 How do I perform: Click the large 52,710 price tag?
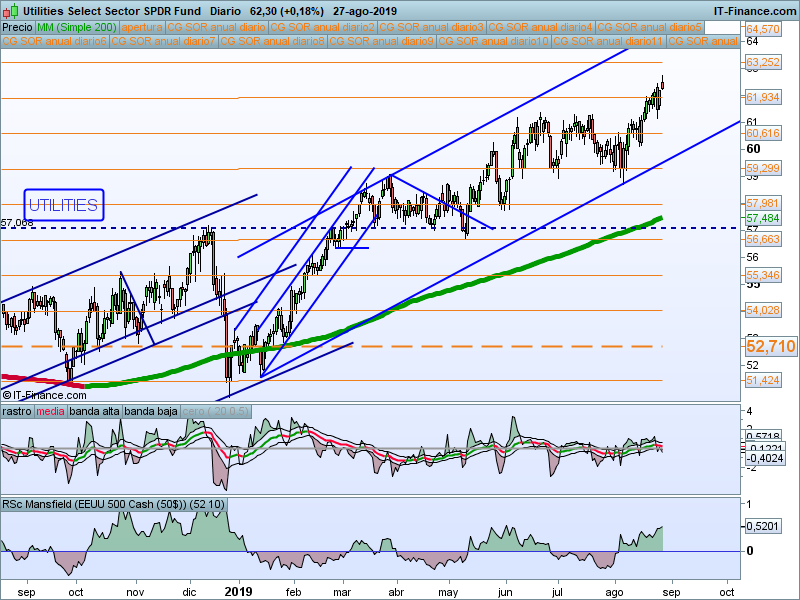(x=770, y=346)
